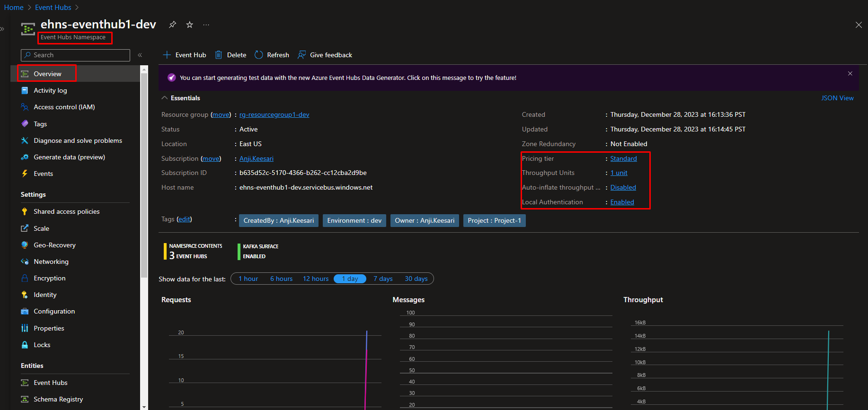
Task: Open the Enabled local authentication link
Action: (x=622, y=202)
